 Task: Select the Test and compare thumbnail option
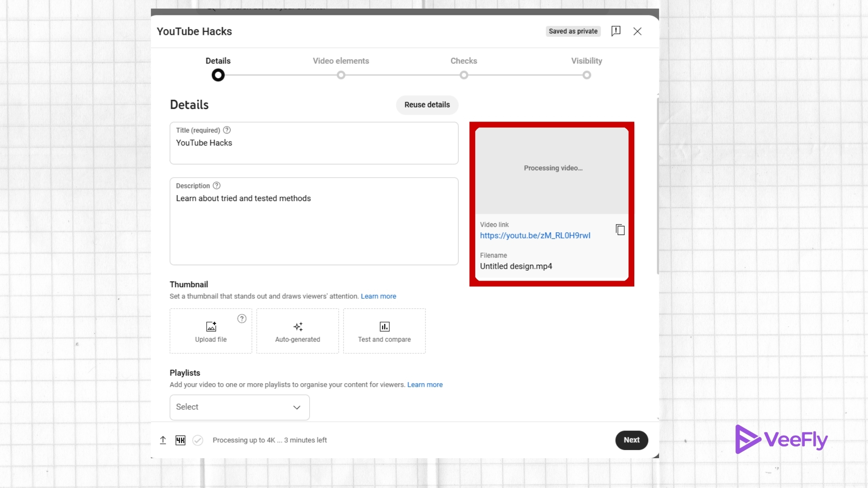click(x=384, y=331)
